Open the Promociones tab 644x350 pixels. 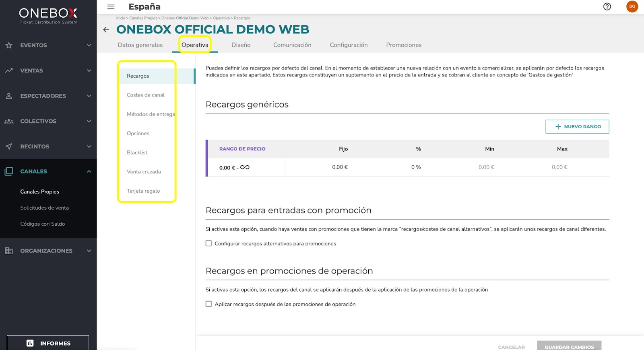point(404,45)
